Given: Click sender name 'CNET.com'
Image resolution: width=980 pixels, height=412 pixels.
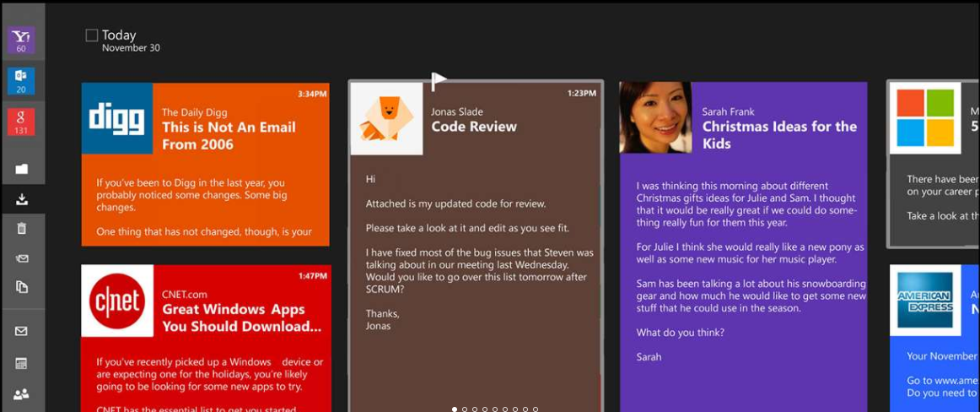Looking at the screenshot, I should pos(185,295).
